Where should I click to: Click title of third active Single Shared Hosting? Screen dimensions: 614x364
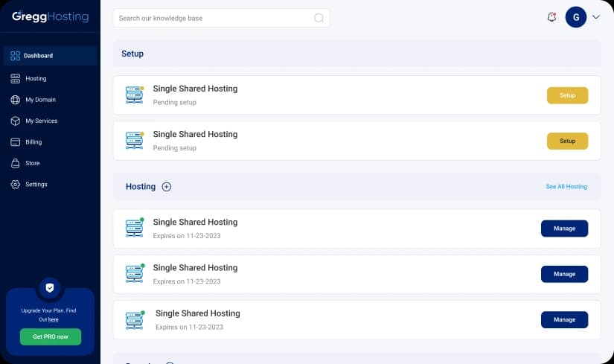point(198,313)
